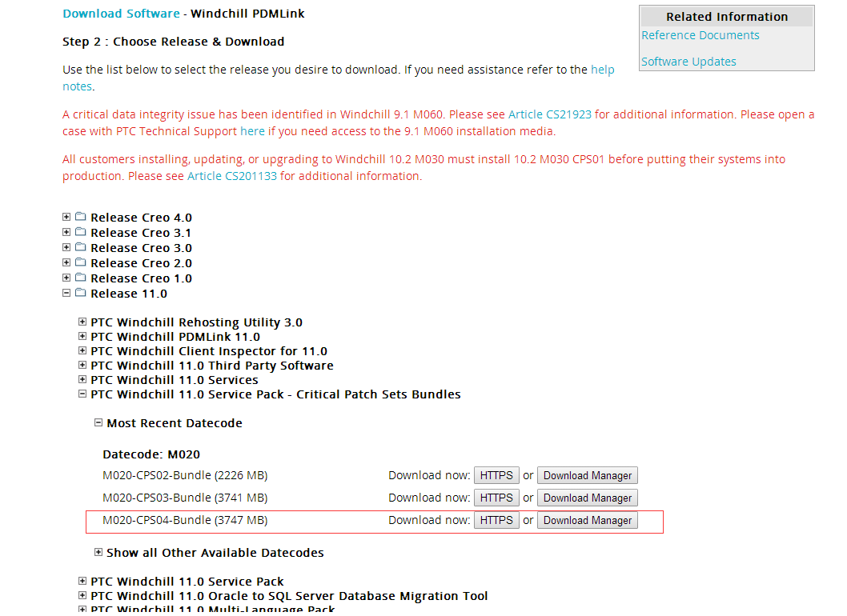Click the Datecode: M020 heading
The width and height of the screenshot is (847, 616).
pos(151,454)
